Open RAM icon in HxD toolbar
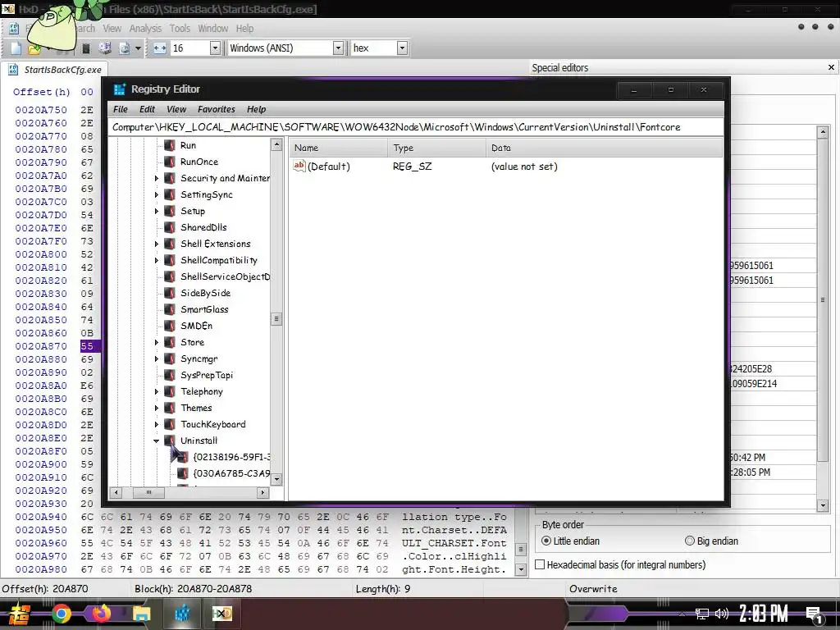This screenshot has height=630, width=840. [85, 48]
